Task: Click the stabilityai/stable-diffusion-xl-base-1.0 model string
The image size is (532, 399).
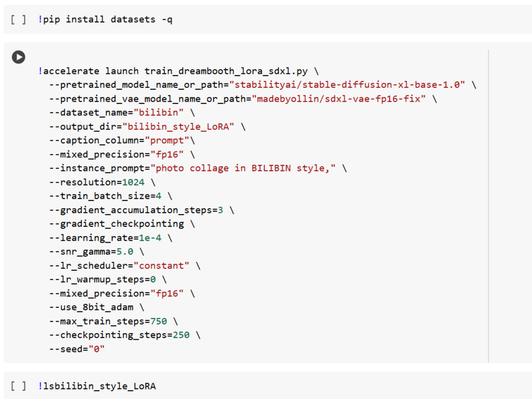Action: coord(347,85)
